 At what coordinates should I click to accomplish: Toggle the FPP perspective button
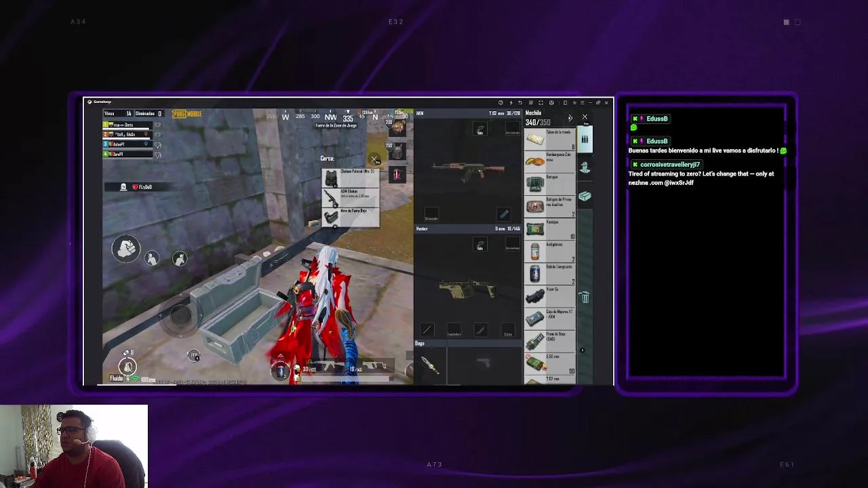(x=194, y=356)
